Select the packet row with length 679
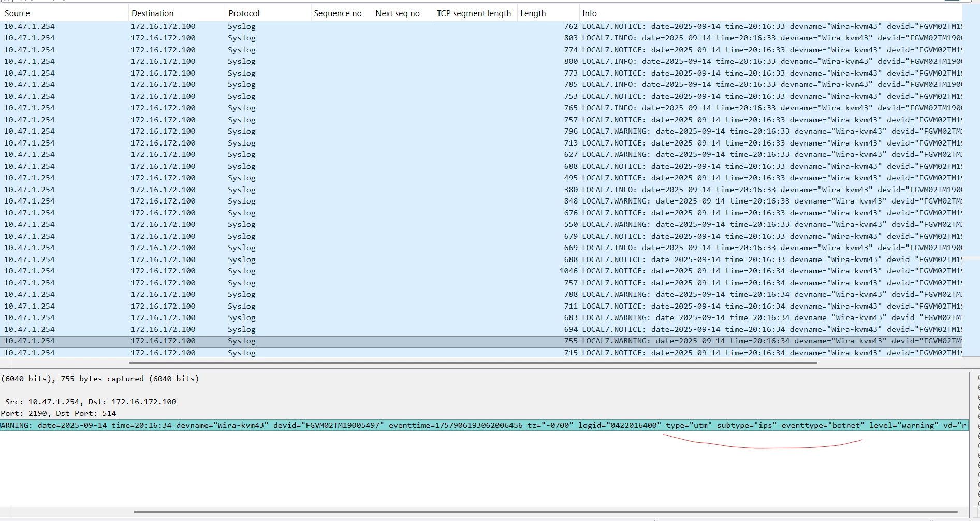 (481, 236)
